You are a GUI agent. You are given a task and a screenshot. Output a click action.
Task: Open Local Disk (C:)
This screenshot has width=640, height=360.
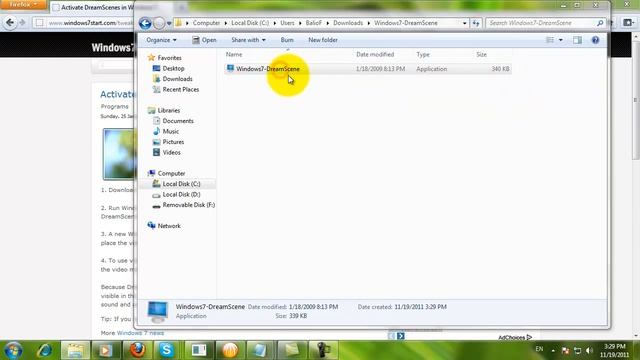[181, 184]
